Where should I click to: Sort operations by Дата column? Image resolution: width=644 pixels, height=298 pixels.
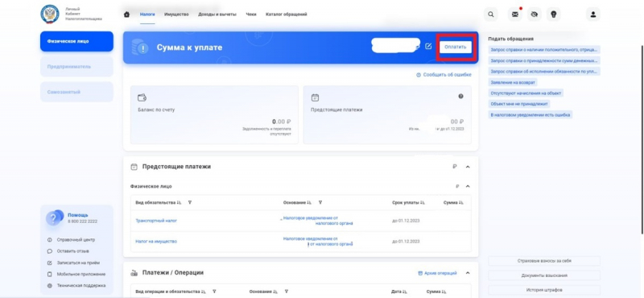tap(405, 292)
